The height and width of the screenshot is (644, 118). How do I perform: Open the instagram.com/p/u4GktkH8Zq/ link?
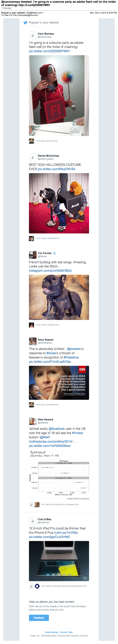50,270
